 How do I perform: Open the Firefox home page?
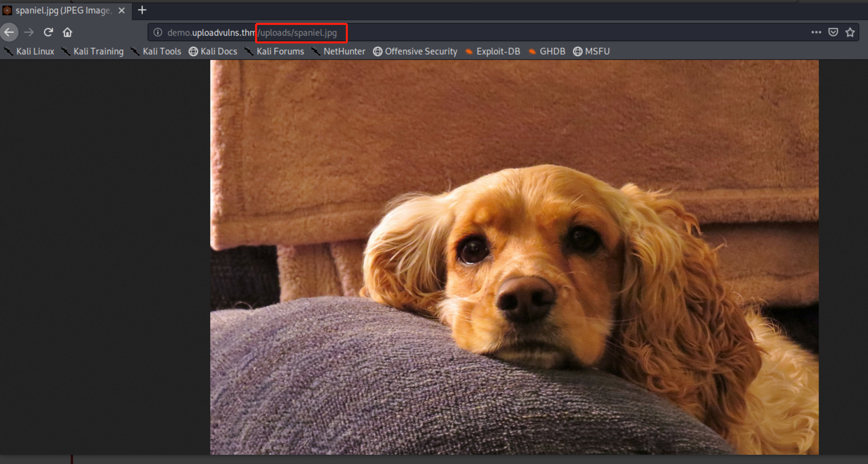(67, 32)
